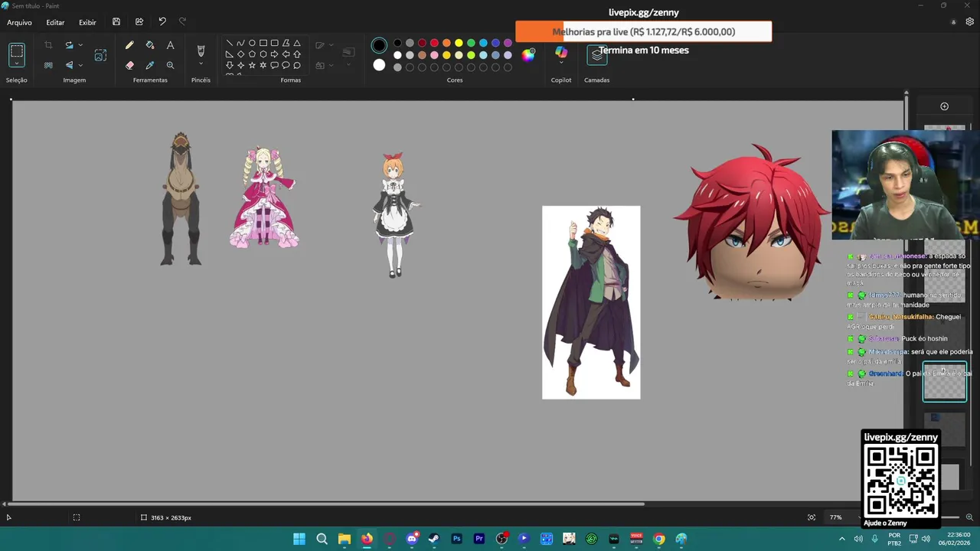Choose the five-point star shape
This screenshot has width=980, height=551.
(252, 65)
